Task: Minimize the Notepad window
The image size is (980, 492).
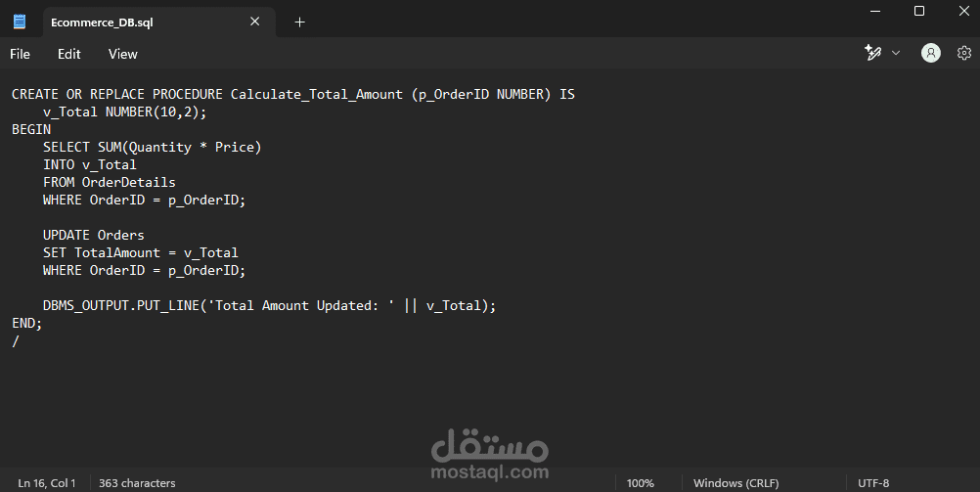Action: coord(875,12)
